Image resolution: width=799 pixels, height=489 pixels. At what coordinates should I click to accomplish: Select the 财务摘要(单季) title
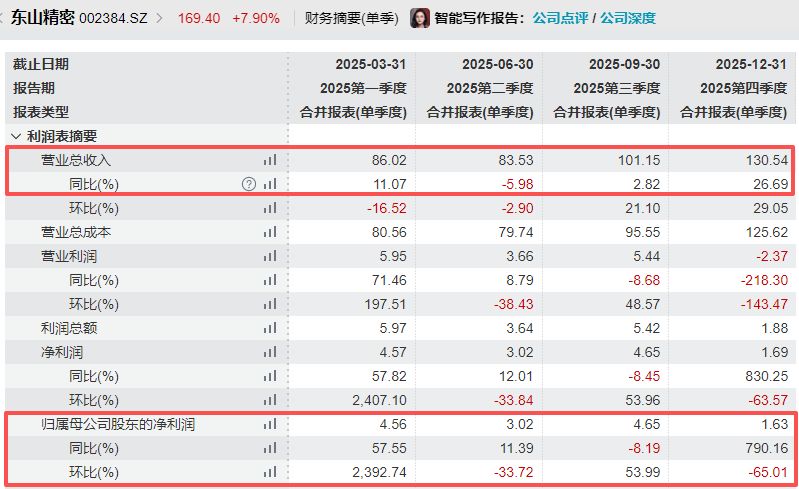click(352, 18)
